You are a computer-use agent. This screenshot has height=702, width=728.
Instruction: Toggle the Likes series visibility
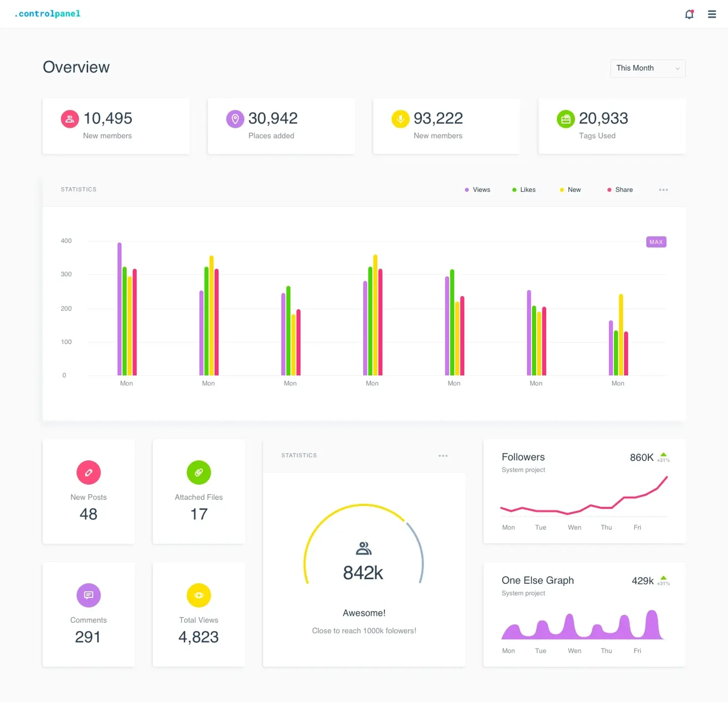point(524,190)
